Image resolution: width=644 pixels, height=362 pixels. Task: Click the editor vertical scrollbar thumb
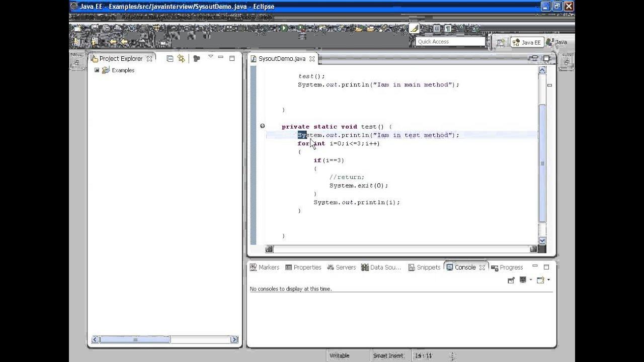tap(542, 163)
